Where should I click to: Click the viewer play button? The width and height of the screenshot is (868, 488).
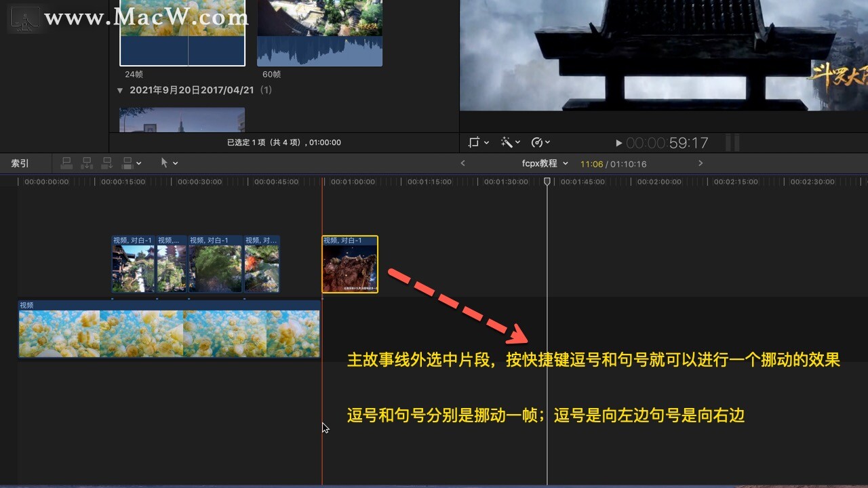[618, 143]
